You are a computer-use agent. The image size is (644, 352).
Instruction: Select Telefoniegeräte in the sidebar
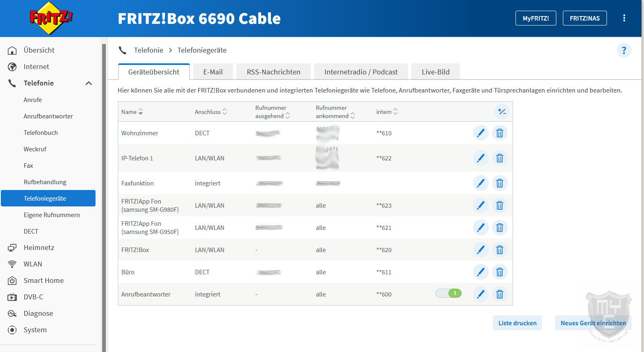coord(48,198)
